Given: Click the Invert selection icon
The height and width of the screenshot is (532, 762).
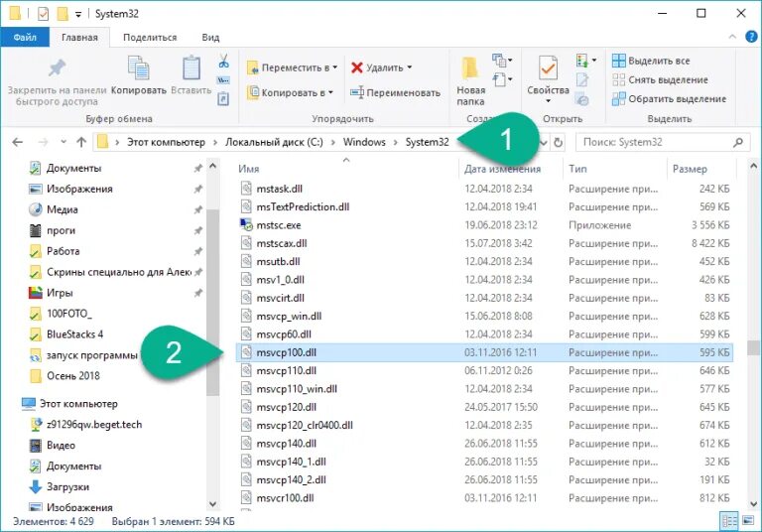Looking at the screenshot, I should click(619, 98).
